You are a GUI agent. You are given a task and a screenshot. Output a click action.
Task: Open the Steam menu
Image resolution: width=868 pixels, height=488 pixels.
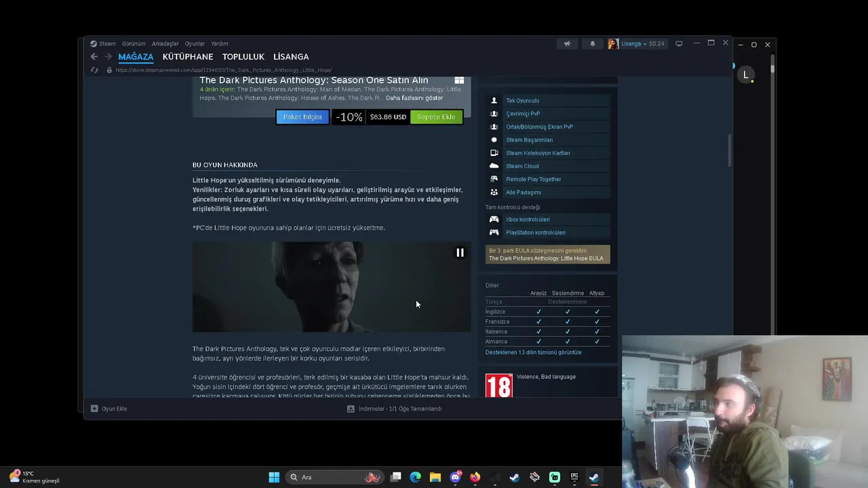[x=107, y=43]
